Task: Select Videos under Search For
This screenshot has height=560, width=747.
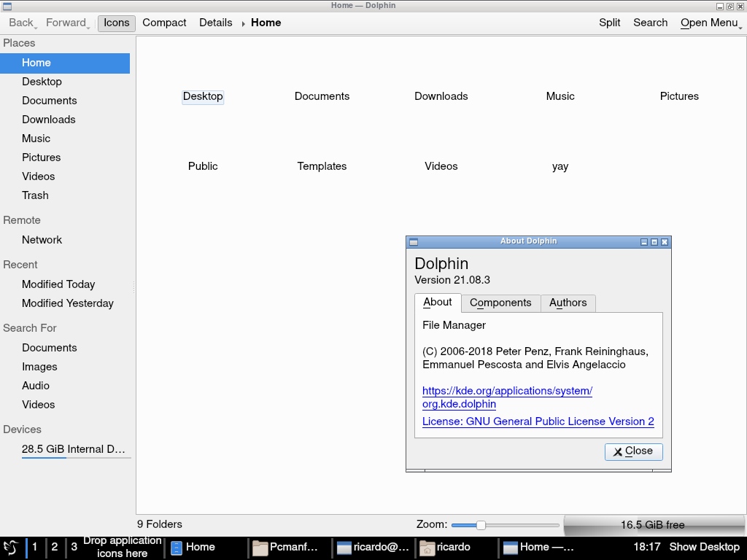Action: [65, 405]
